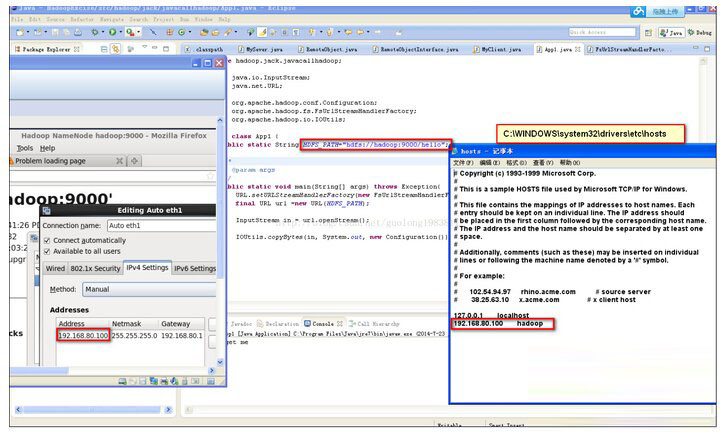
Task: Switch to the Java perspective button
Action: 671,33
